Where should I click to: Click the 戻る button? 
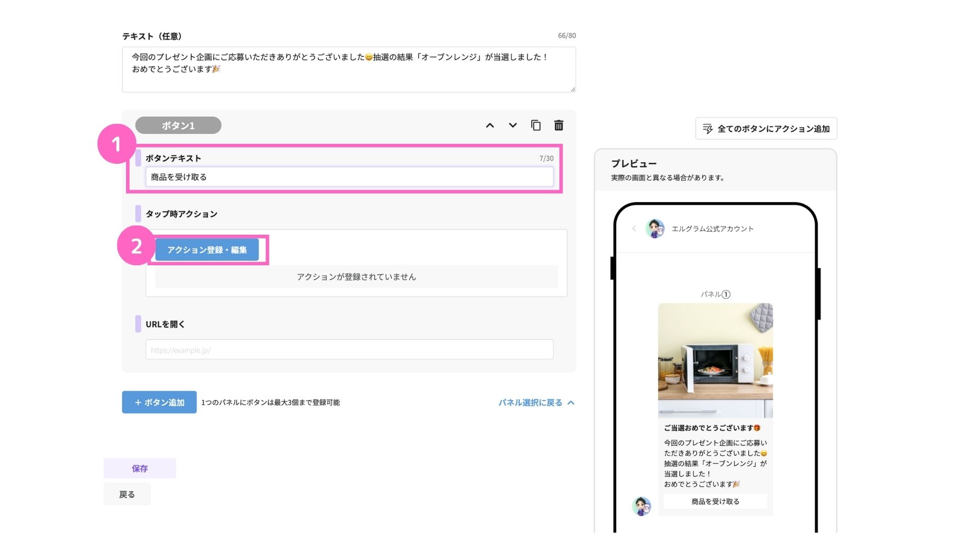pyautogui.click(x=127, y=494)
